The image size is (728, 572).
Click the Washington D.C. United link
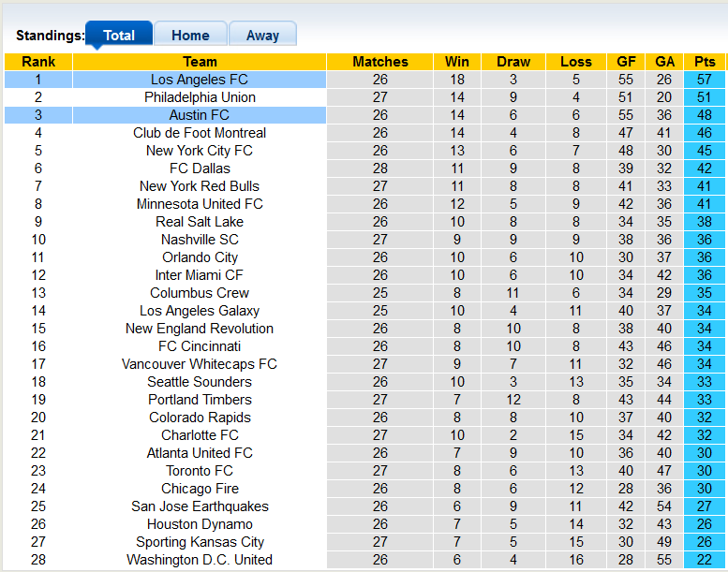(x=200, y=560)
